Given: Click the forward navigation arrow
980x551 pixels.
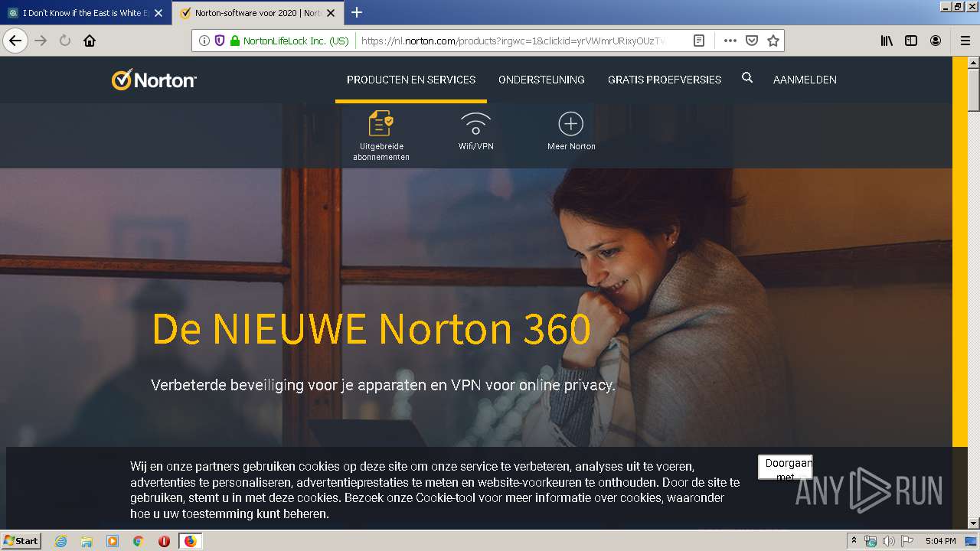Looking at the screenshot, I should 41,41.
